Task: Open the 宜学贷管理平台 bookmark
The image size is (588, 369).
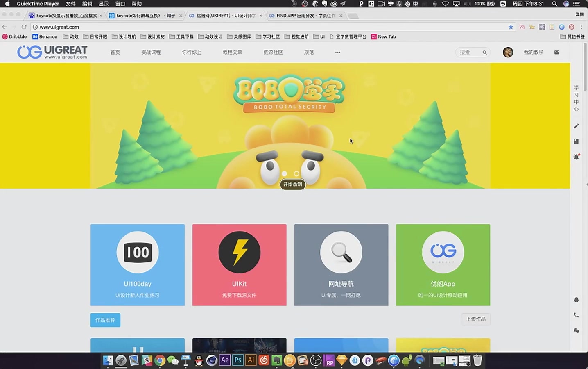Action: (348, 36)
